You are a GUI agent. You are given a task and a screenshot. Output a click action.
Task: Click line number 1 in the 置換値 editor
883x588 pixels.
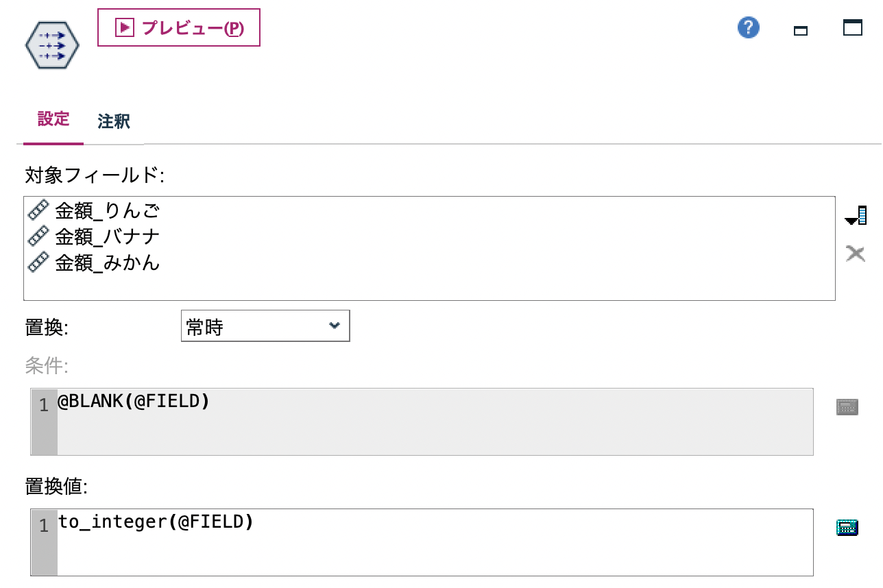click(43, 526)
